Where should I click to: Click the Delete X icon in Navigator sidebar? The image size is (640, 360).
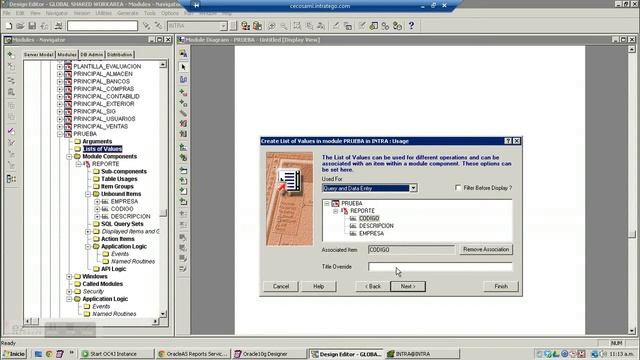point(11,66)
